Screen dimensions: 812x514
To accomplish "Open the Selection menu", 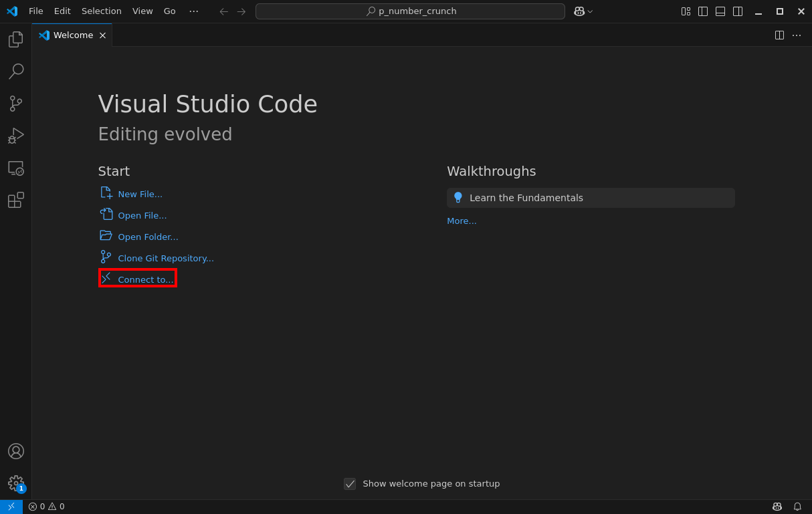I will click(102, 11).
